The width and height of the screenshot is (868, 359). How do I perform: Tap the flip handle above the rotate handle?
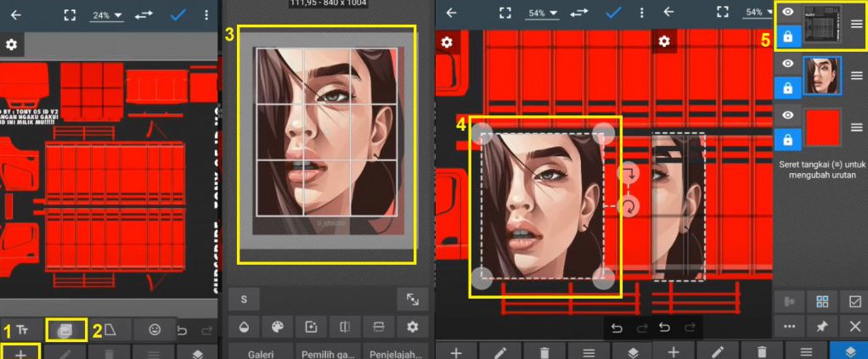coord(628,174)
